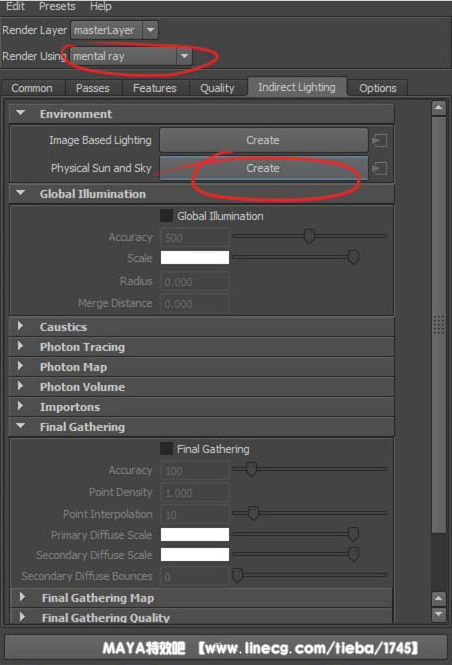Click the Global Illumination Accuracy field
Viewport: 452px width, 665px height.
(195, 237)
